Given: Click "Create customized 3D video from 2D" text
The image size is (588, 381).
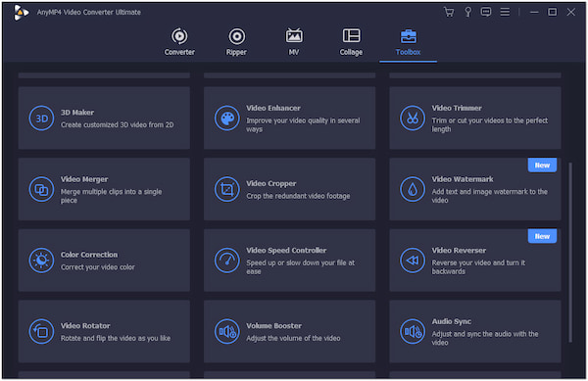Looking at the screenshot, I should [117, 124].
